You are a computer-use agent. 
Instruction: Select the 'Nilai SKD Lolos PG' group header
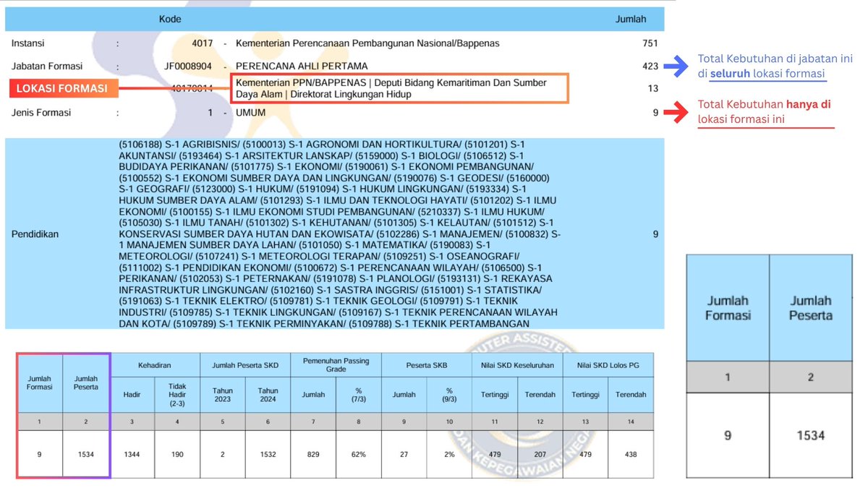point(608,365)
